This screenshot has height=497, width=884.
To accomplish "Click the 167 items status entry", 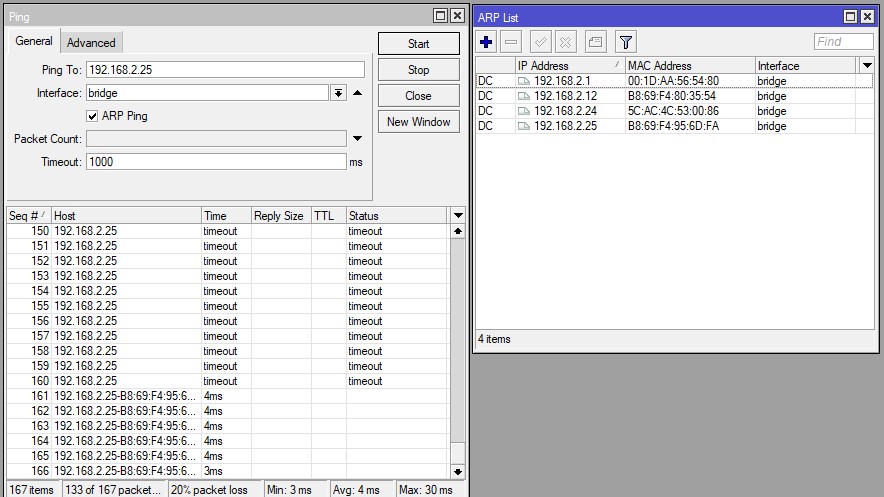I will 32,490.
